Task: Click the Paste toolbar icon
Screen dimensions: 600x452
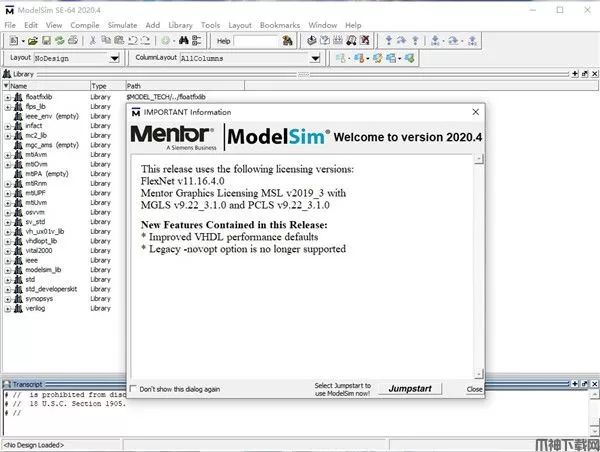Action: (x=119, y=40)
